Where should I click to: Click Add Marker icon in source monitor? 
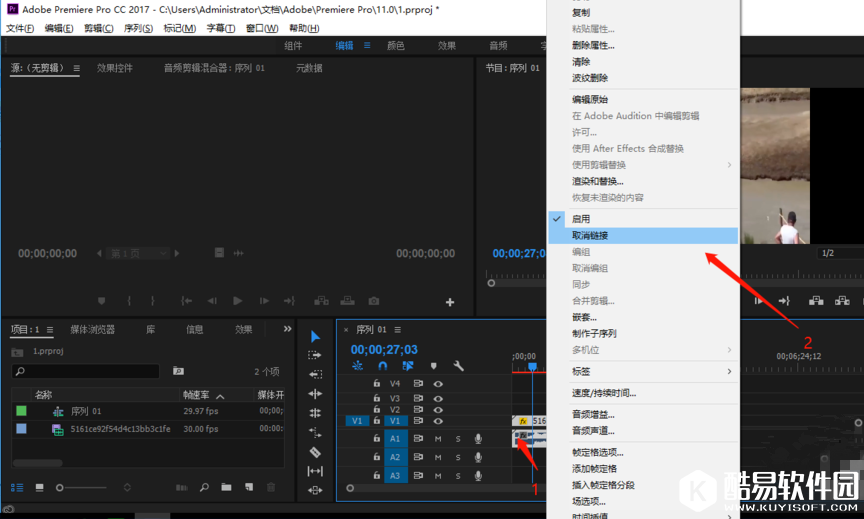(101, 301)
